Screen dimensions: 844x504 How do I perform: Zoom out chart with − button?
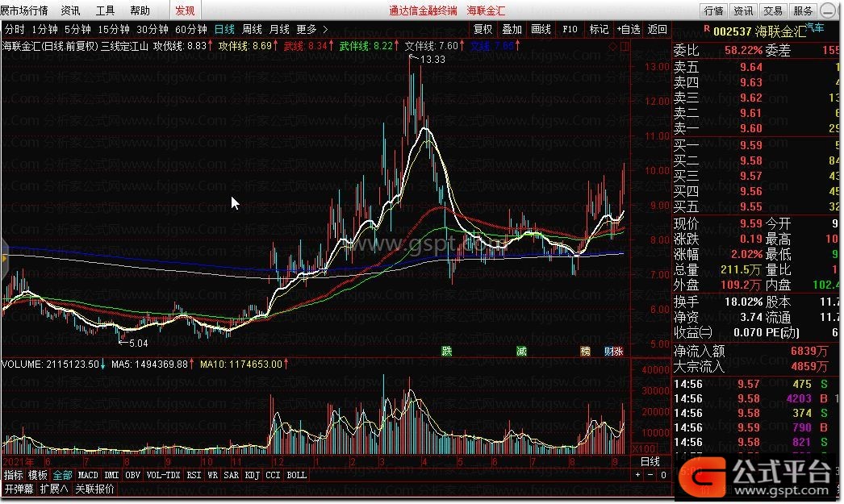pos(650,475)
